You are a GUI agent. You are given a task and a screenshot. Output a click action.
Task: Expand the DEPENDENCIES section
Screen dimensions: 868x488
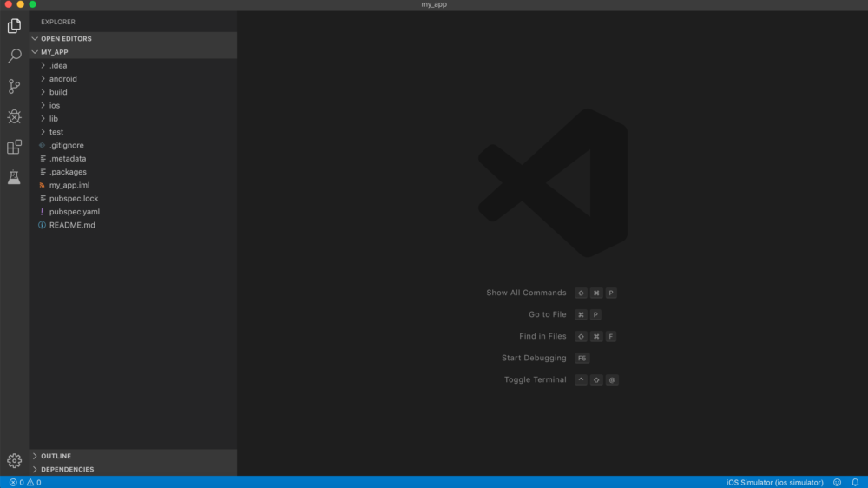point(133,469)
